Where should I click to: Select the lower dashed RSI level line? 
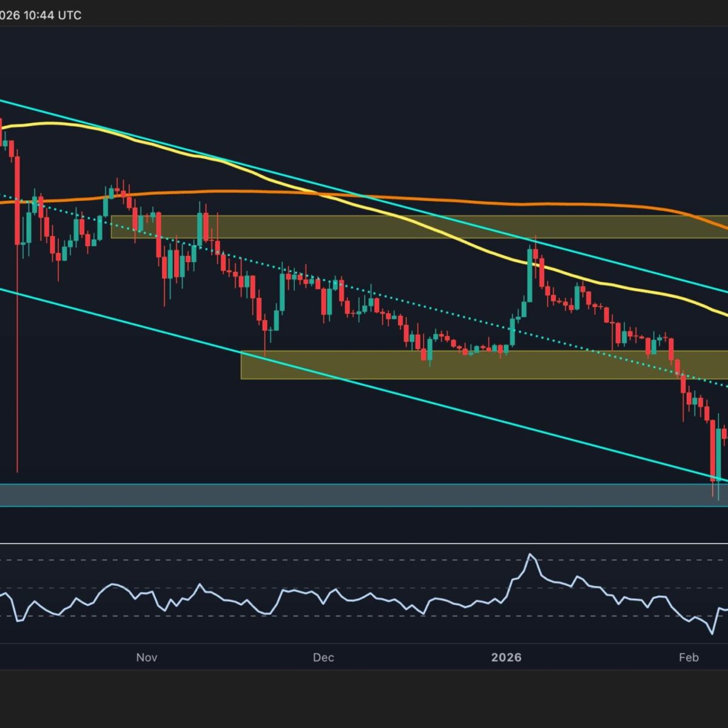click(364, 616)
